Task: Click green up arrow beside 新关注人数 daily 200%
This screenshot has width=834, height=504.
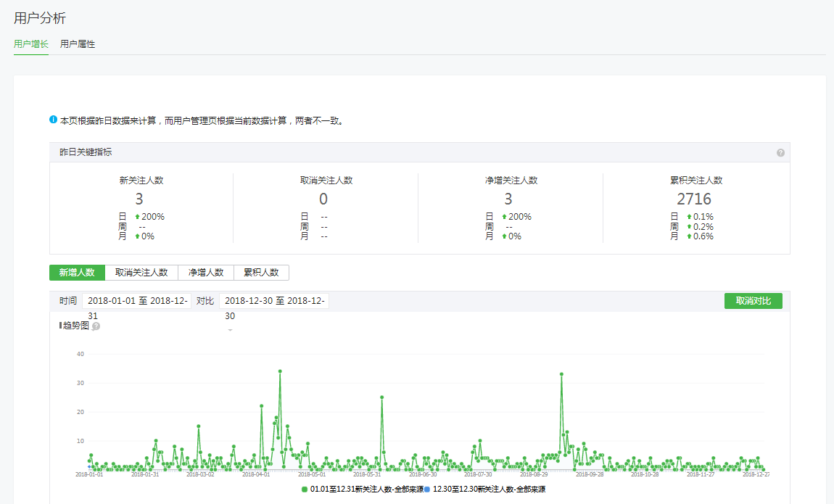Action: pos(137,217)
